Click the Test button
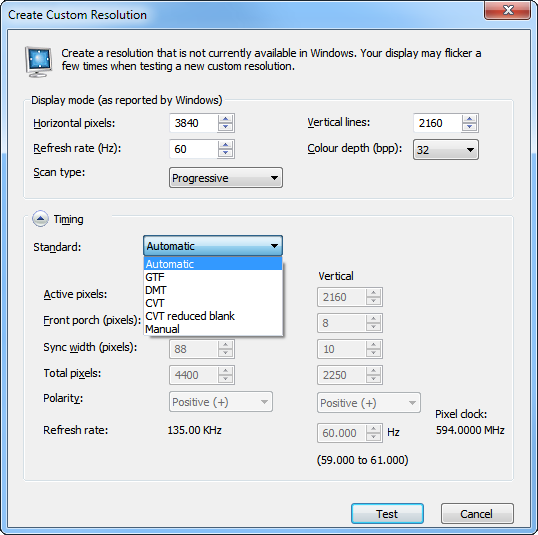 (387, 514)
